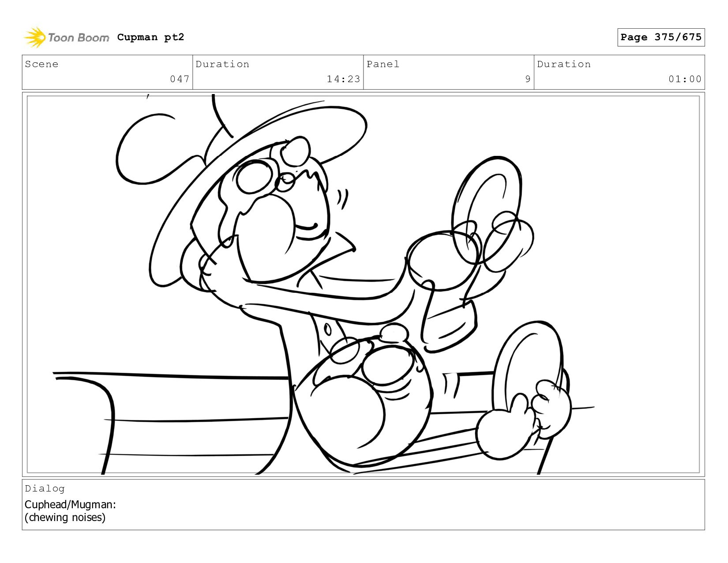Select the 'Cupman pt2' project title

coord(150,37)
